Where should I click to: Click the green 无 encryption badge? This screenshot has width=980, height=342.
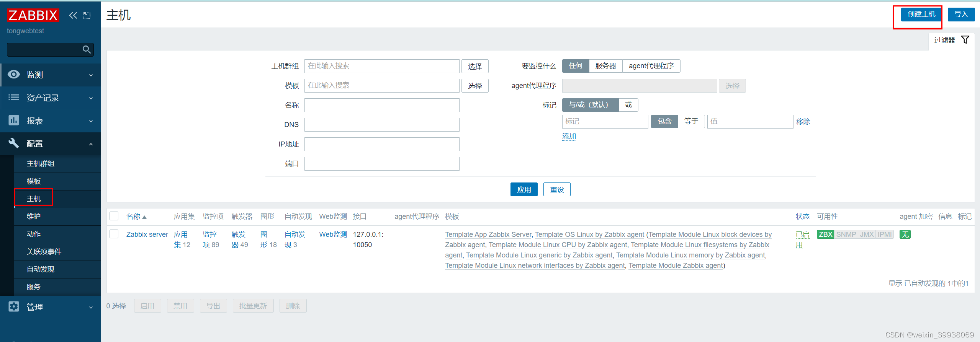pyautogui.click(x=905, y=235)
